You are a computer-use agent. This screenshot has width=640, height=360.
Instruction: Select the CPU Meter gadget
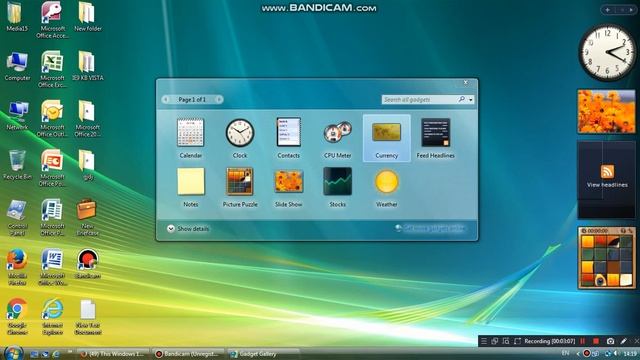338,138
